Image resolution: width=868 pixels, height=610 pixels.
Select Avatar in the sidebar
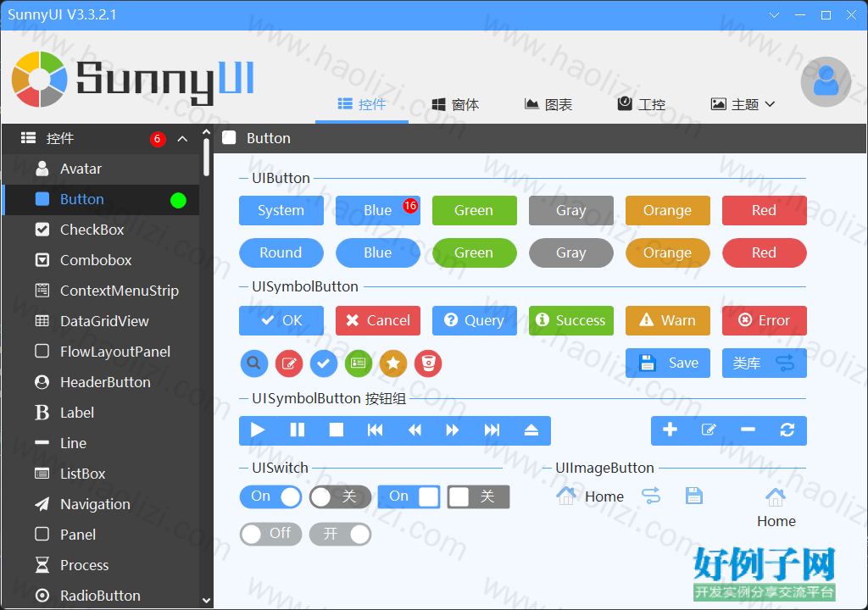coord(101,169)
